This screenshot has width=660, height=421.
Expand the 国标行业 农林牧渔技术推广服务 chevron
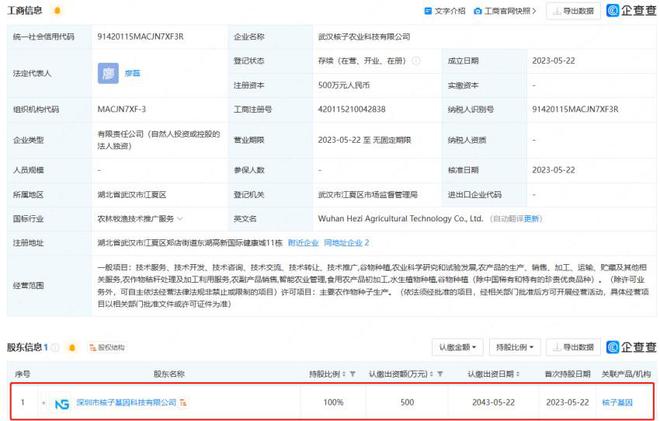point(180,218)
